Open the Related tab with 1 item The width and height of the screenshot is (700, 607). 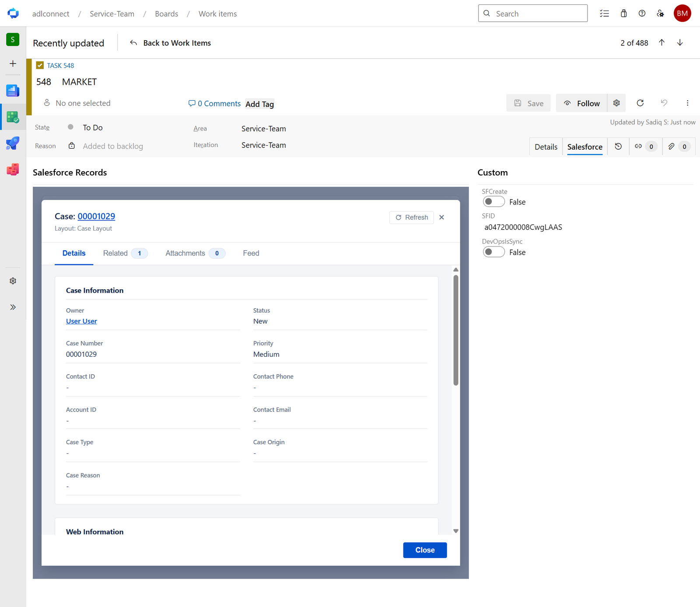click(x=125, y=253)
